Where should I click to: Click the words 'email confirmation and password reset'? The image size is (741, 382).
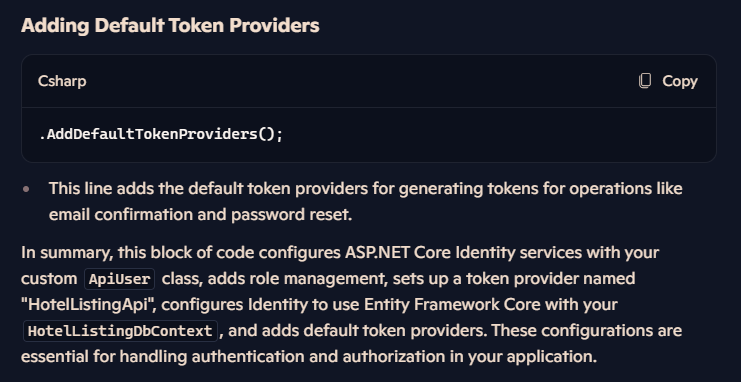pyautogui.click(x=198, y=215)
